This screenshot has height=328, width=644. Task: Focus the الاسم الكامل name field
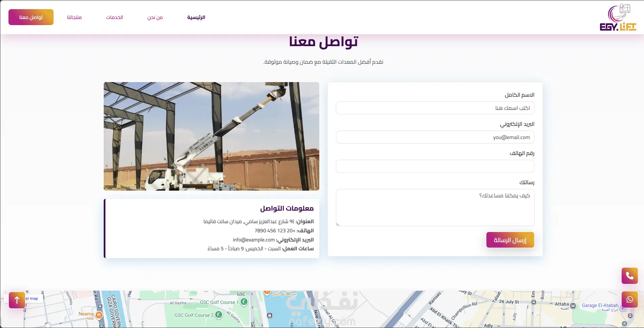point(435,108)
